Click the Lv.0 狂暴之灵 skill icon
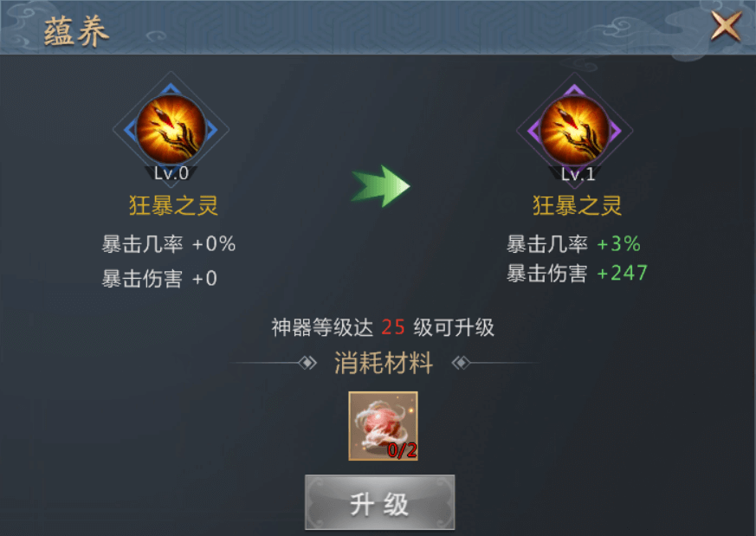The image size is (756, 536). (171, 129)
